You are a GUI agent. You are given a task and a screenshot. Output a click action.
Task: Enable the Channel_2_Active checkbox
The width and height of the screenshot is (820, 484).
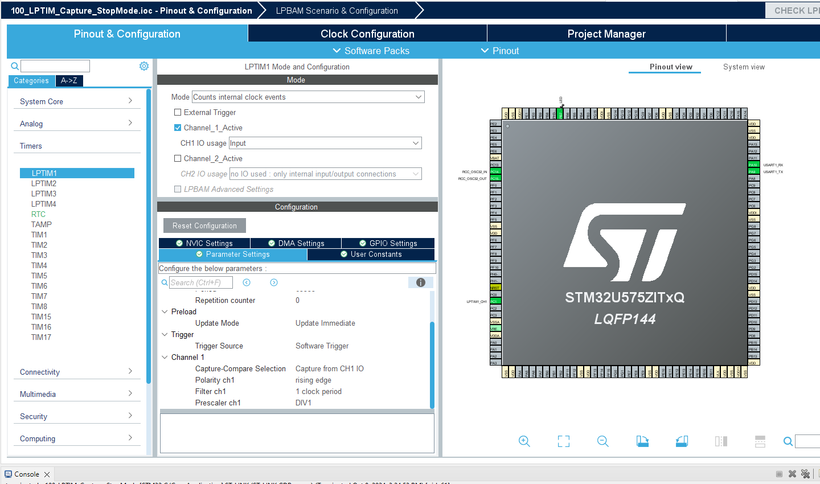click(x=177, y=158)
